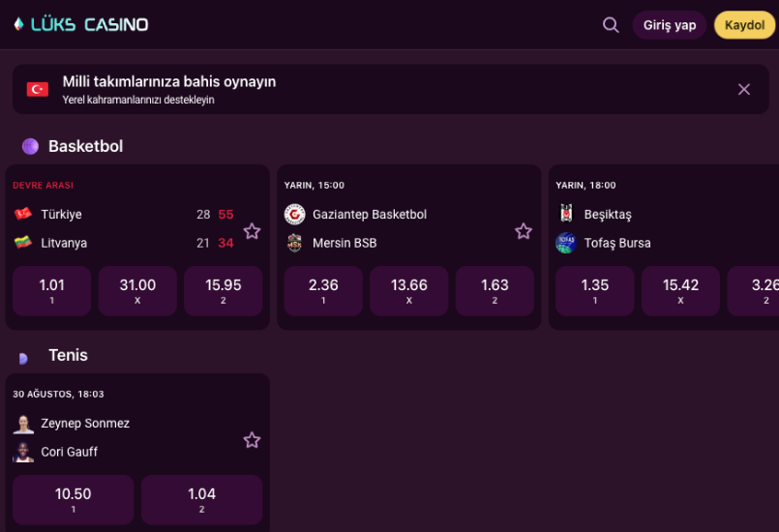Screen dimensions: 779x532
Task: Click Litvanya's quarter score 21
Action: point(202,243)
